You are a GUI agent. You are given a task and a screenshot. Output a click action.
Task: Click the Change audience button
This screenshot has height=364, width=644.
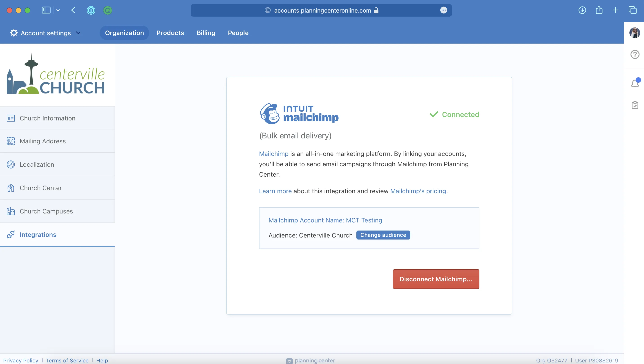pos(383,235)
